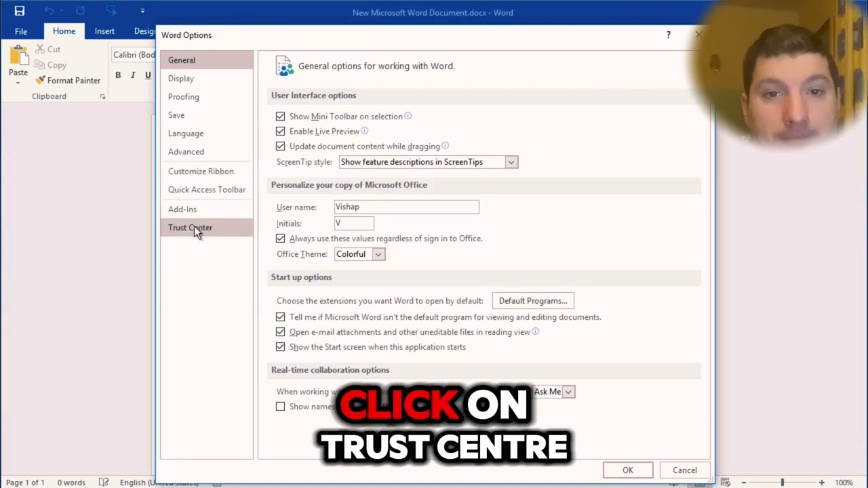868x488 pixels.
Task: Click the zoom slider handle
Action: [x=782, y=483]
